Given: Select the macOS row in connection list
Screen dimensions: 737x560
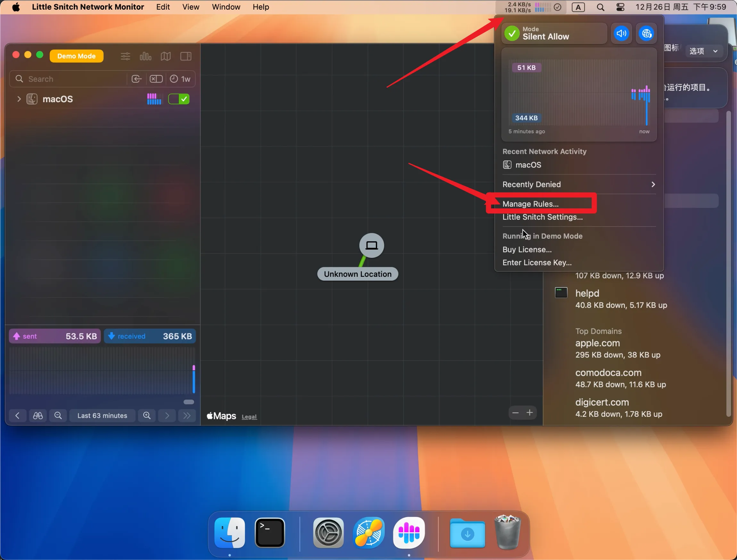Looking at the screenshot, I should [103, 99].
